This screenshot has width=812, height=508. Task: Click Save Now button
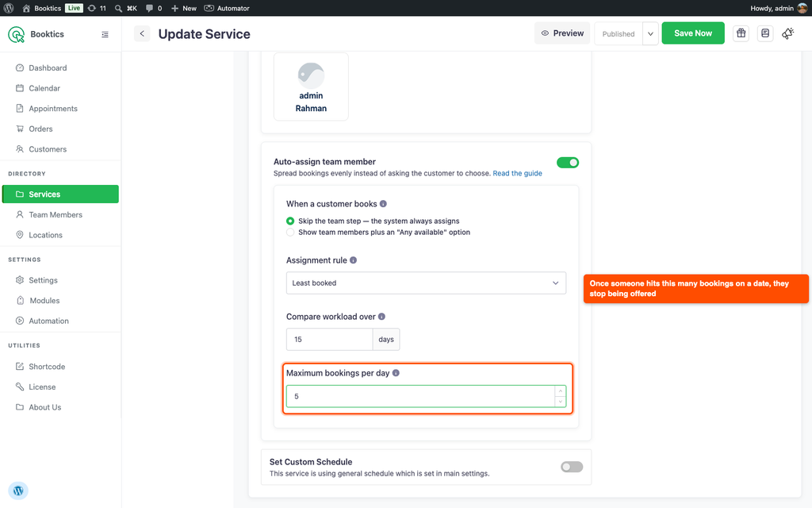[x=693, y=33]
